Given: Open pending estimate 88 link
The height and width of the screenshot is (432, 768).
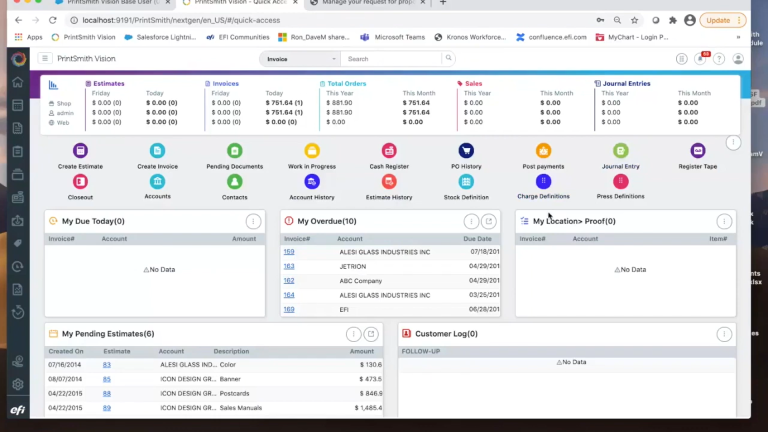Looking at the screenshot, I should (x=107, y=393).
